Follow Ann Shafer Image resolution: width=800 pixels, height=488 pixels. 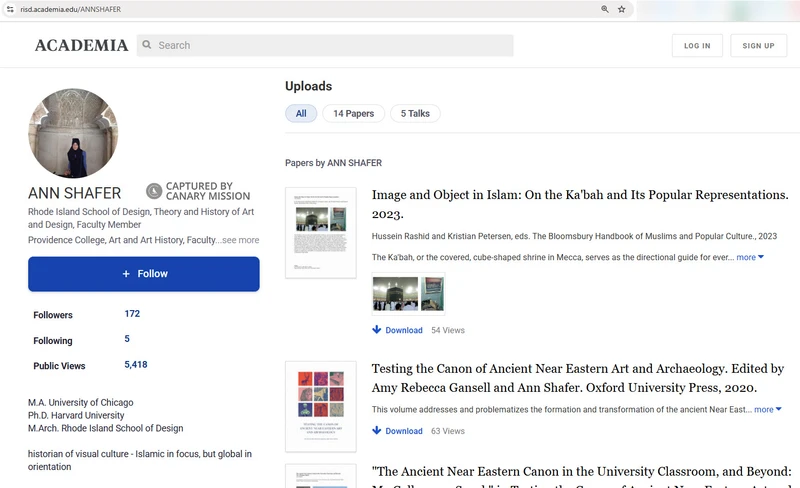point(144,274)
